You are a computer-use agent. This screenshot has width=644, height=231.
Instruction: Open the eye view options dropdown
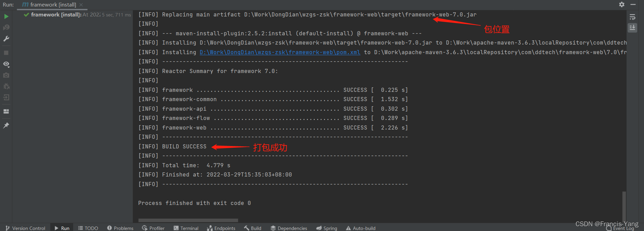[6, 64]
